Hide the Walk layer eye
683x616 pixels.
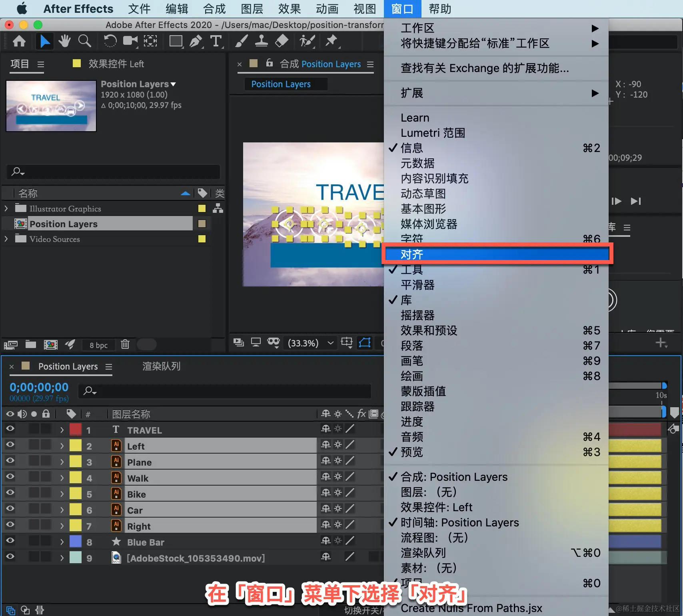(10, 476)
